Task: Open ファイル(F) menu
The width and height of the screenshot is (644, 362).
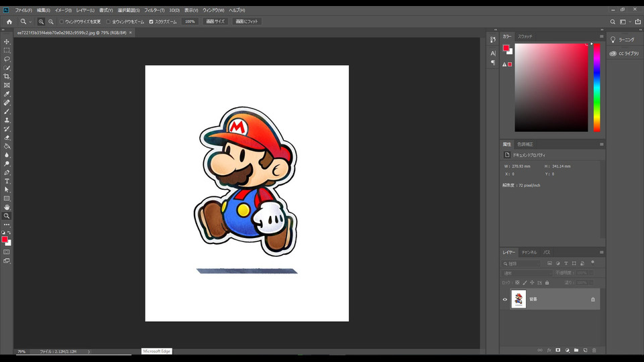Action: [23, 10]
